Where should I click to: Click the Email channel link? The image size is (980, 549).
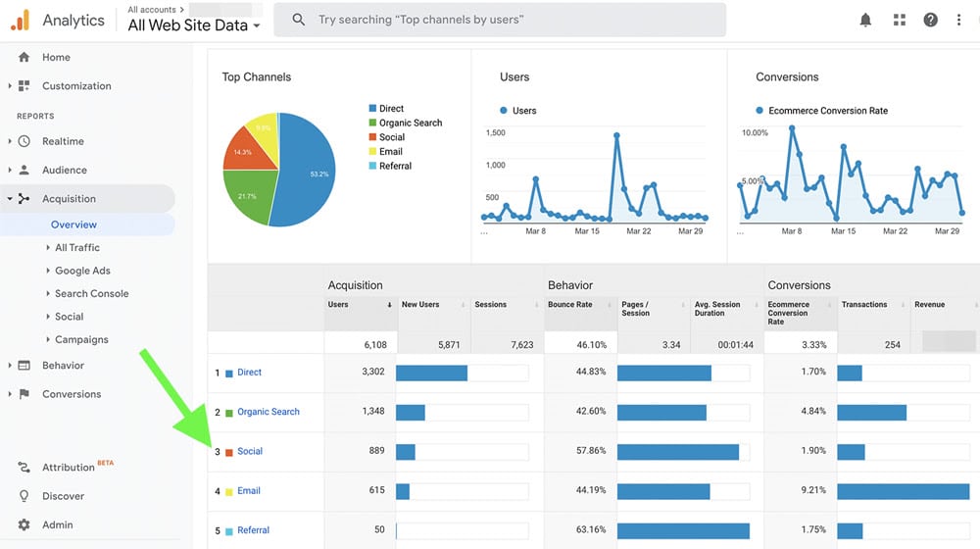click(x=249, y=491)
